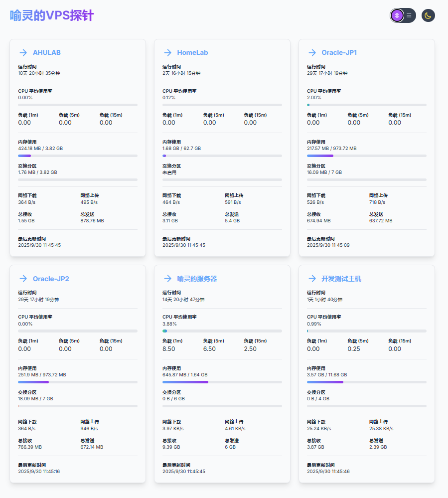
Task: Open the HomeLab server title link
Action: [x=192, y=52]
